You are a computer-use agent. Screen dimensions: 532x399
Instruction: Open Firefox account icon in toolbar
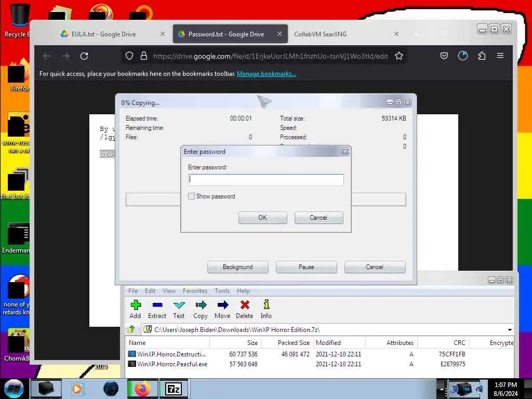pyautogui.click(x=463, y=56)
